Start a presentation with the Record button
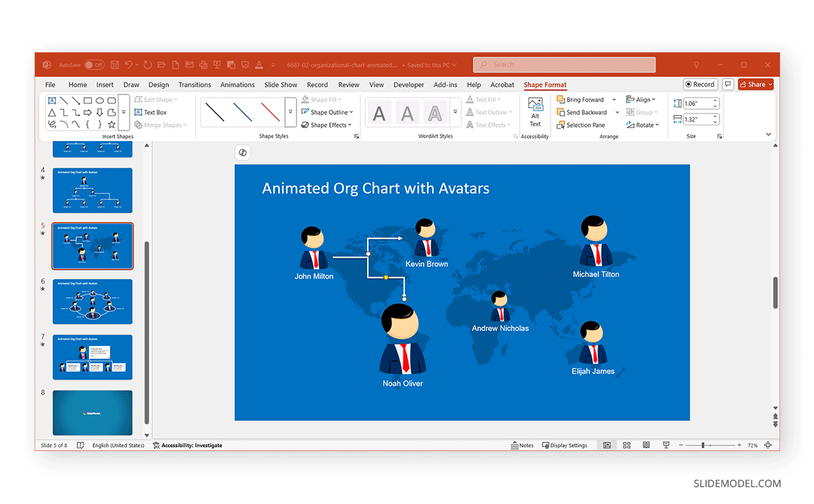This screenshot has width=814, height=504. coord(699,84)
